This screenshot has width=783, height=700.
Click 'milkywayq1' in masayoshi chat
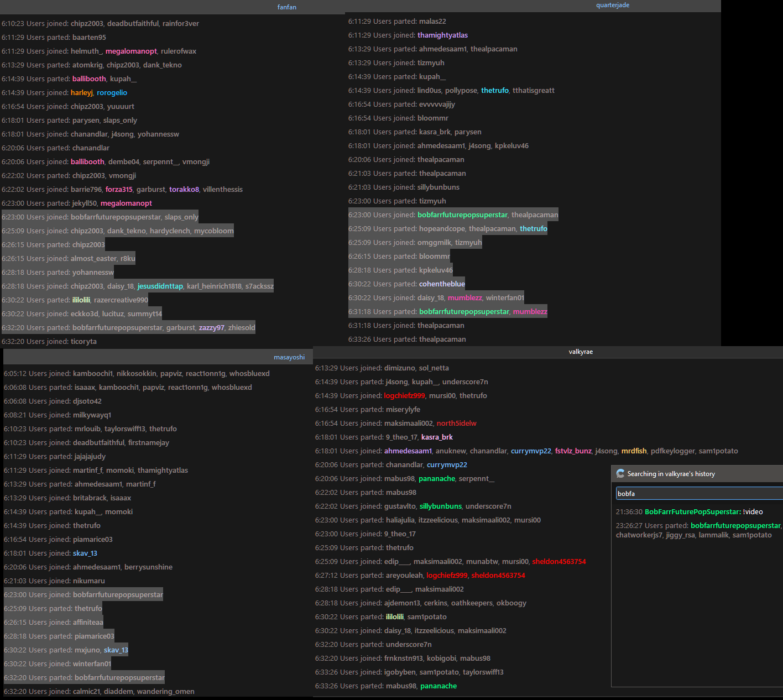[x=92, y=415]
